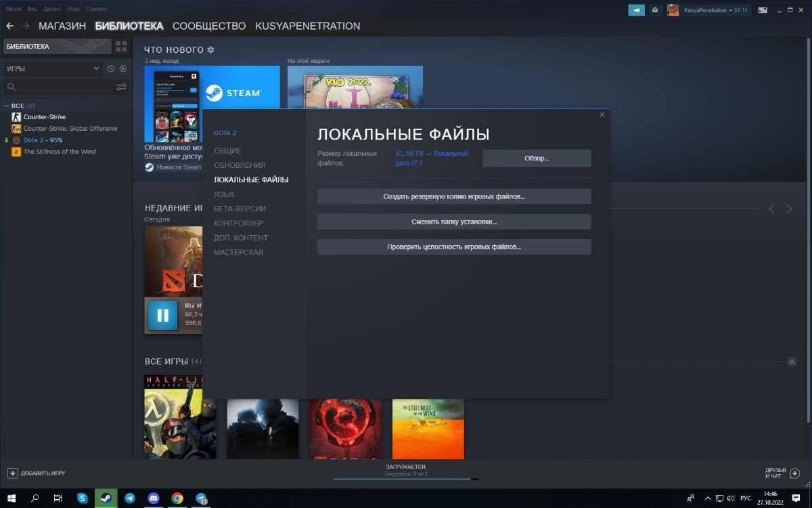Open advanced library filter options
Image resolution: width=812 pixels, height=508 pixels.
coord(121,87)
